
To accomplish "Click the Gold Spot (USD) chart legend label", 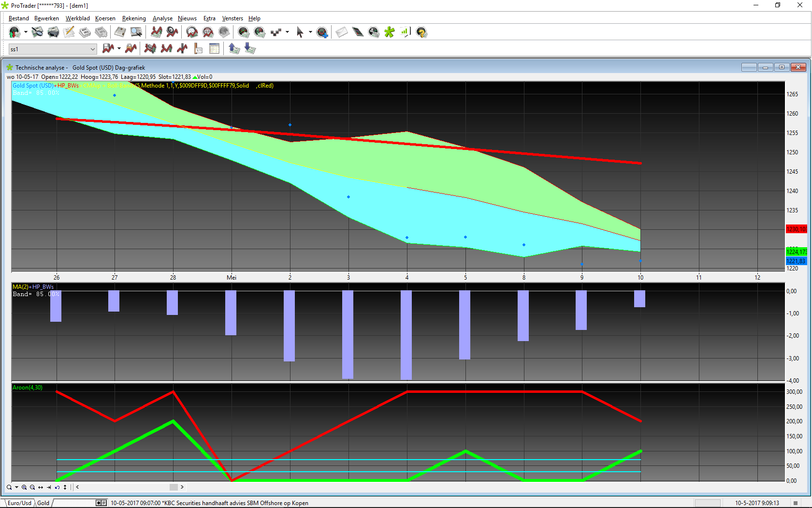I will tap(33, 86).
